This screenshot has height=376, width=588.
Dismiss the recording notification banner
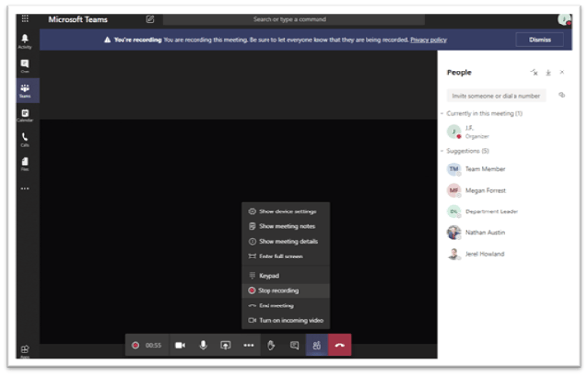point(540,40)
